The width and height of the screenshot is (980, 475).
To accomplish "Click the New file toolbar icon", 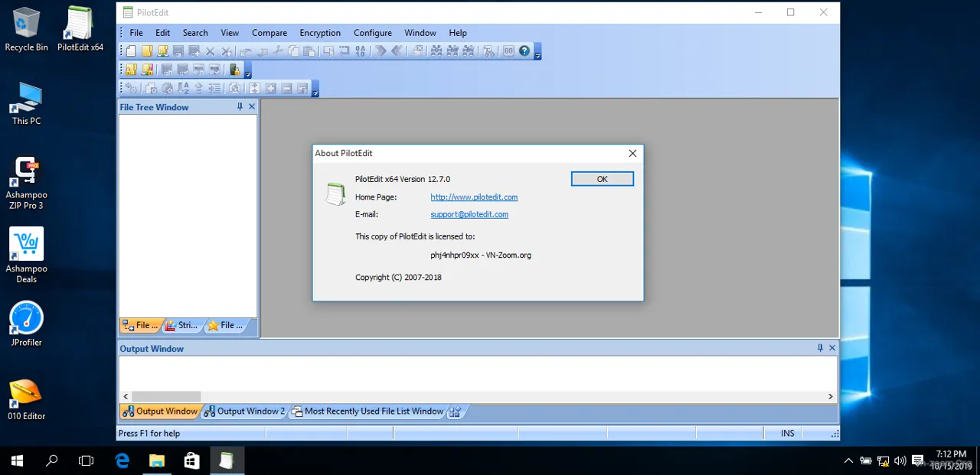I will [x=131, y=51].
